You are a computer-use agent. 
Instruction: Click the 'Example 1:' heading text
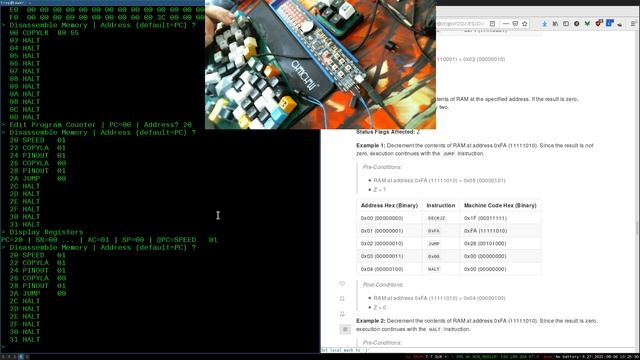point(370,145)
